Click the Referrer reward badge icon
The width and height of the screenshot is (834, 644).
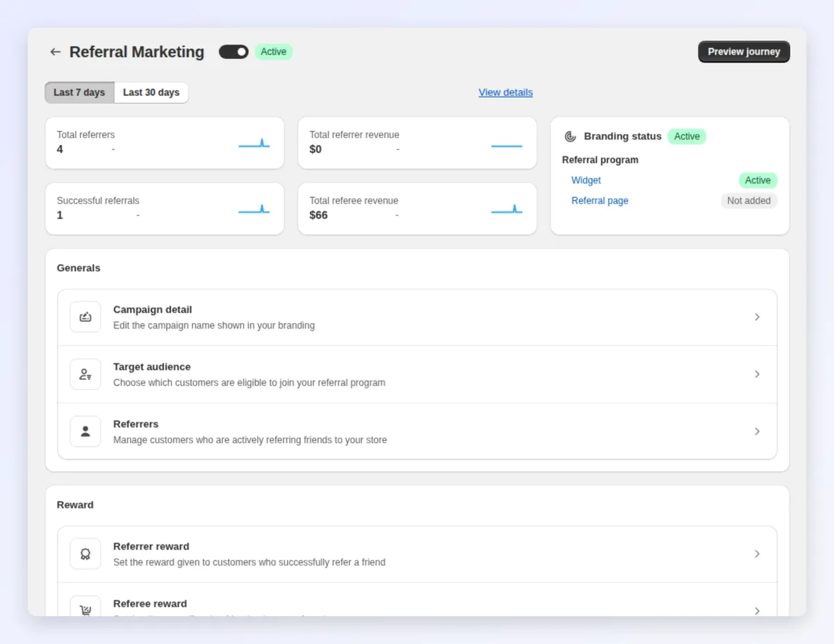[x=85, y=554]
